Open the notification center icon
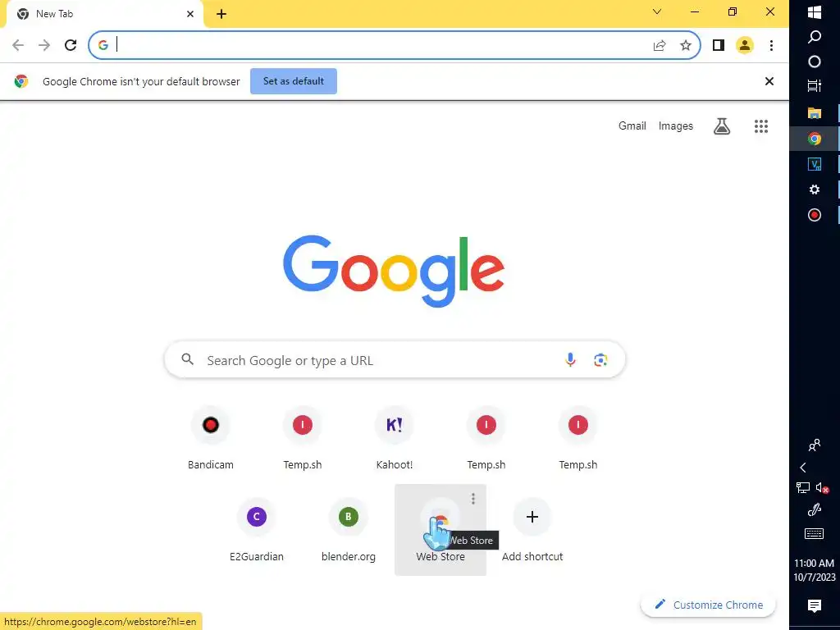 click(x=815, y=606)
